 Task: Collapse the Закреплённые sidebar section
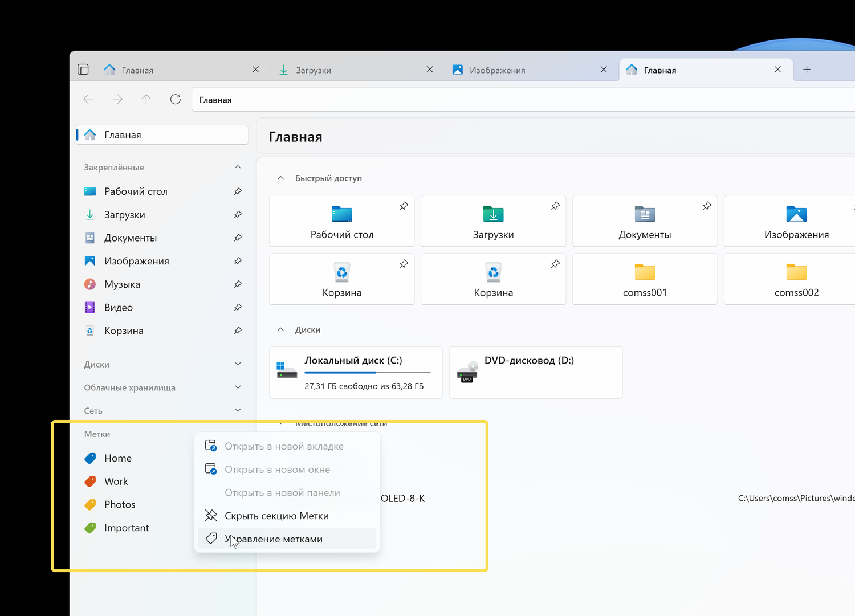(x=238, y=168)
